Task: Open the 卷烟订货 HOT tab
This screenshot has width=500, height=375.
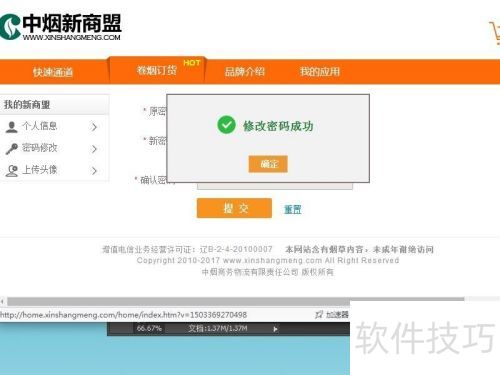Action: click(x=157, y=70)
